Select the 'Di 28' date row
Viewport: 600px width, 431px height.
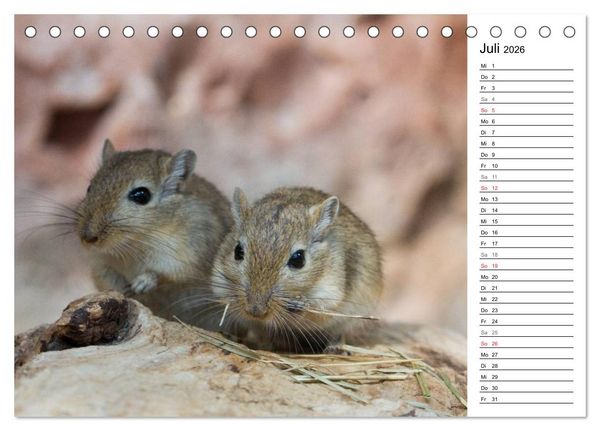click(527, 366)
